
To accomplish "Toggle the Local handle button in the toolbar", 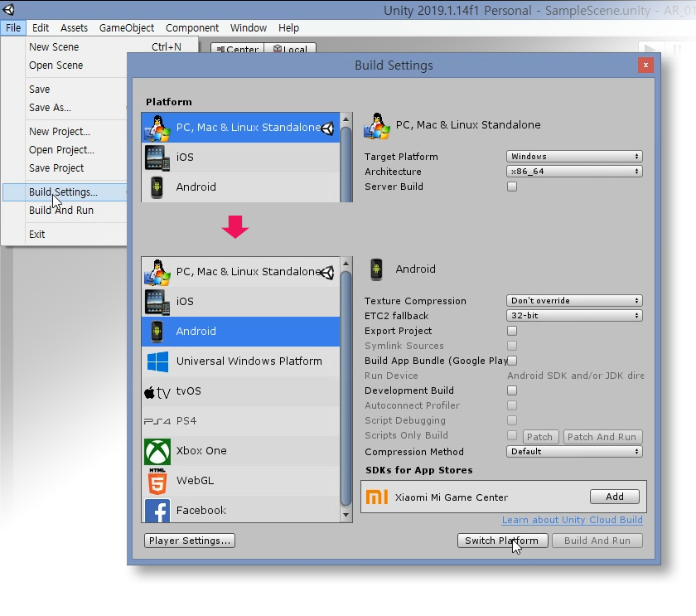I will [290, 48].
